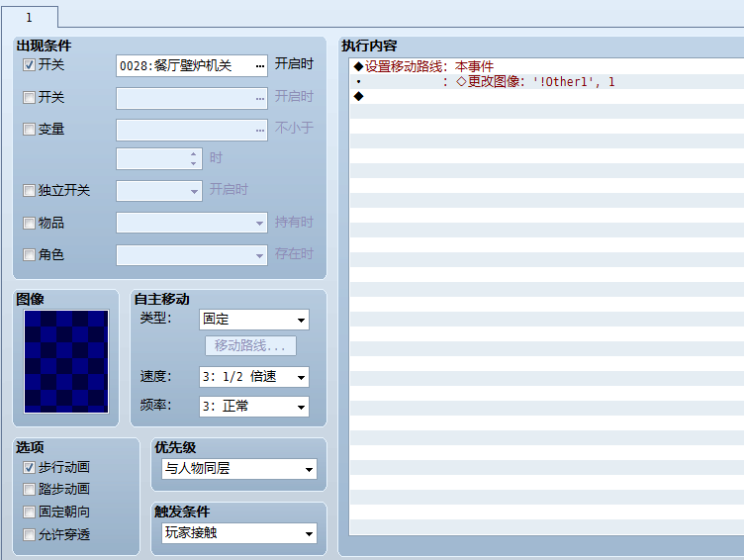This screenshot has width=744, height=560.
Task: Enable the second 开关 condition checkbox
Action: tap(29, 98)
